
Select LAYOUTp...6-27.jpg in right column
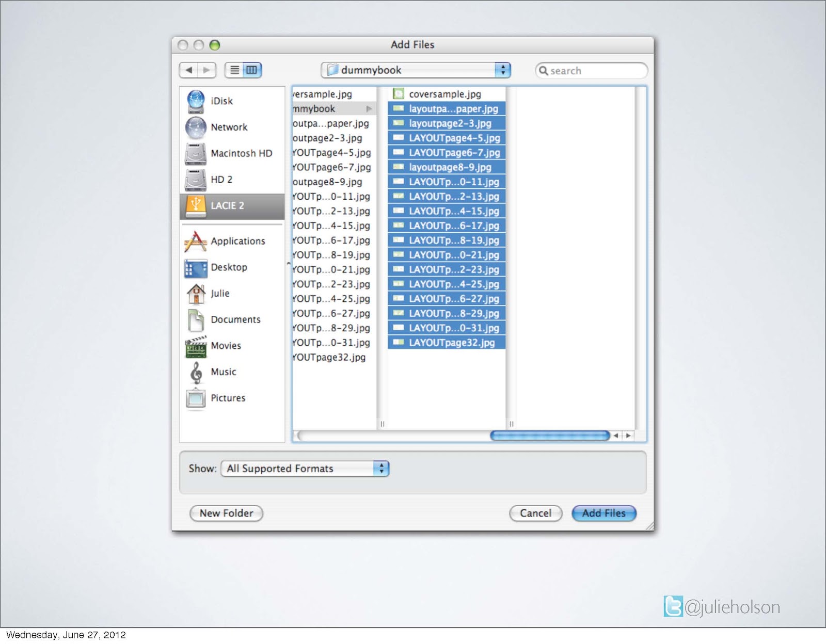click(447, 299)
